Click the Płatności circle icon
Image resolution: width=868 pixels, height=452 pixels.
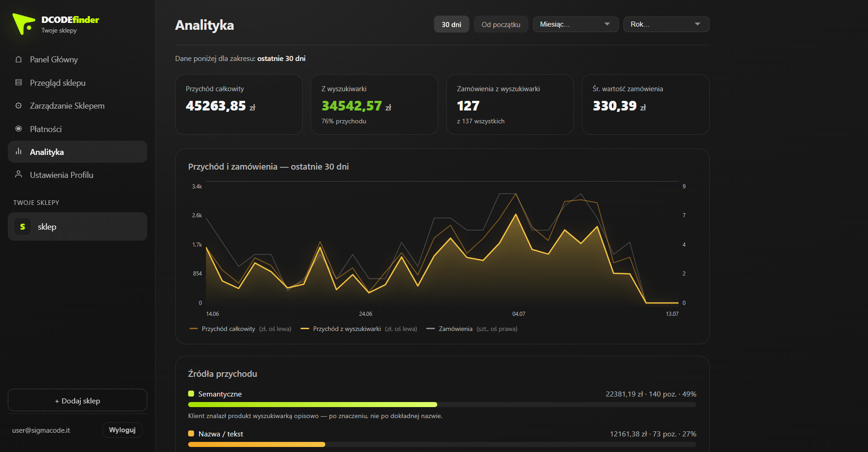[18, 129]
